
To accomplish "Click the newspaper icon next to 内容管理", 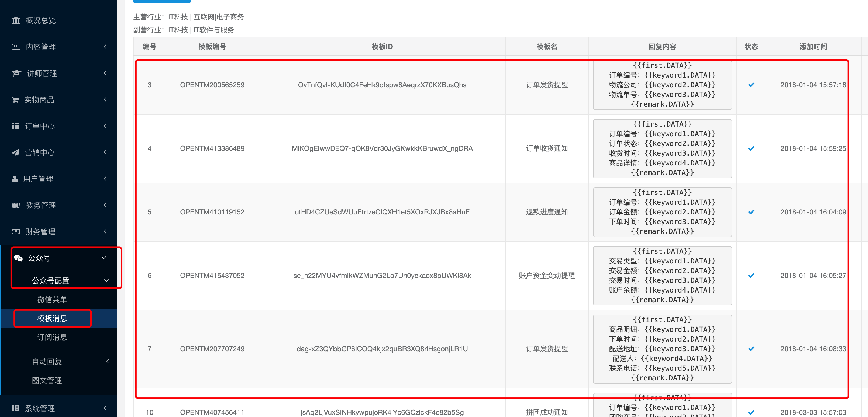I will click(x=16, y=47).
